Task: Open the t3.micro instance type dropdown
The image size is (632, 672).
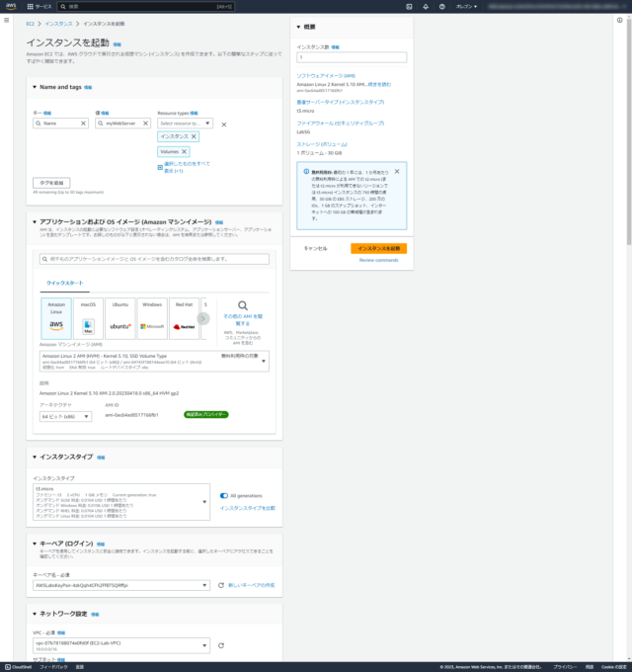Action: (121, 502)
